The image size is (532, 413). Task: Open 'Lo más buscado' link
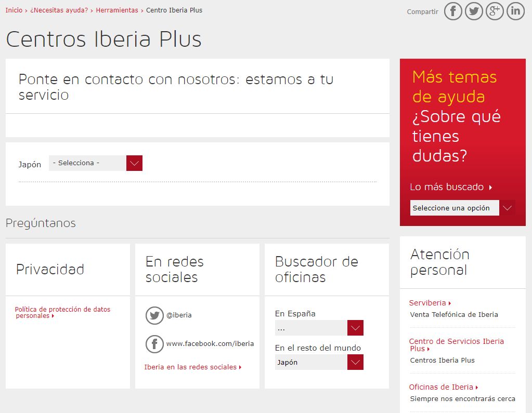(x=451, y=187)
